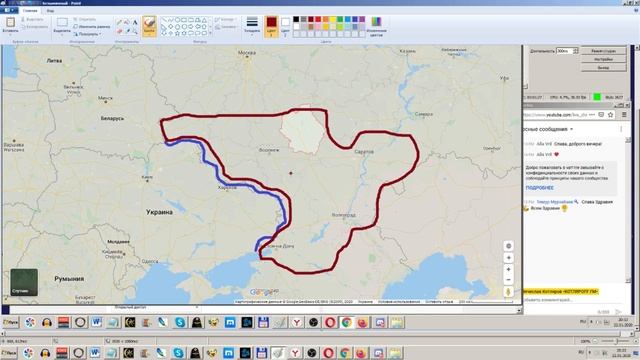Click the Street View pegman icon
The width and height of the screenshot is (640, 360).
point(508,292)
